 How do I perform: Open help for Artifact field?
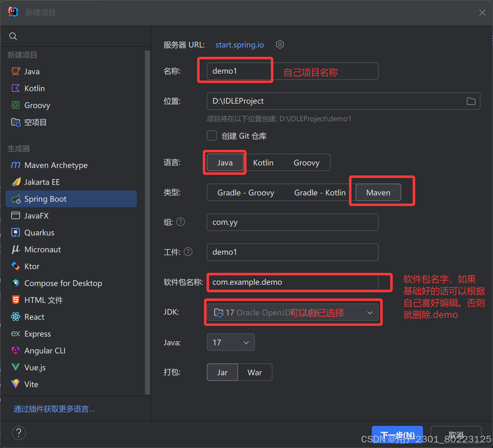pyautogui.click(x=188, y=252)
